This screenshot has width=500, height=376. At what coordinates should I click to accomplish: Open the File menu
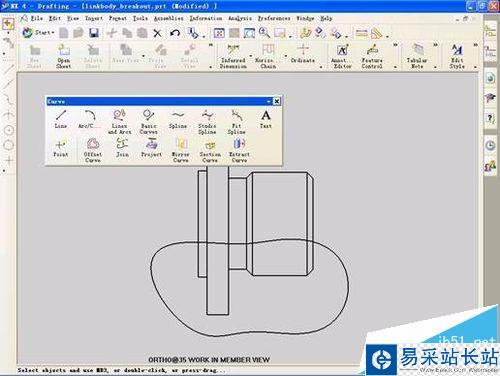coord(37,18)
